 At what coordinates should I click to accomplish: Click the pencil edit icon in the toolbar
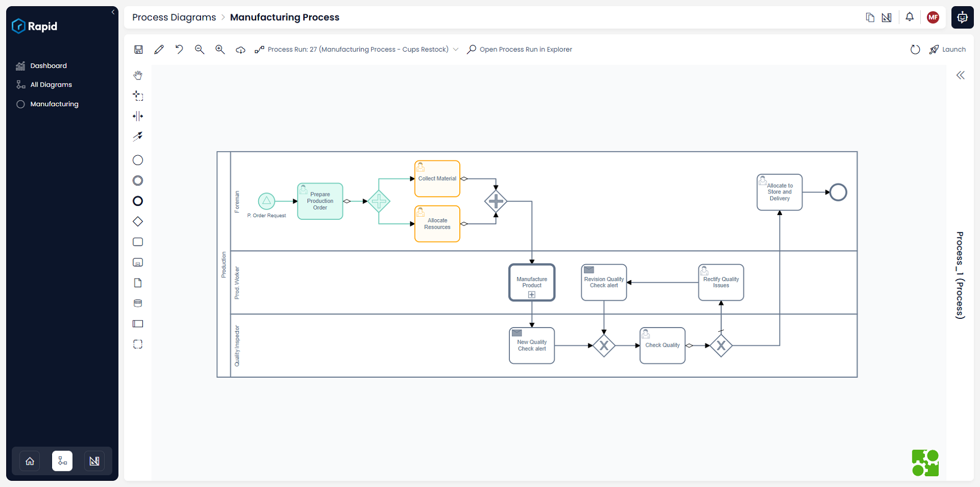point(159,50)
